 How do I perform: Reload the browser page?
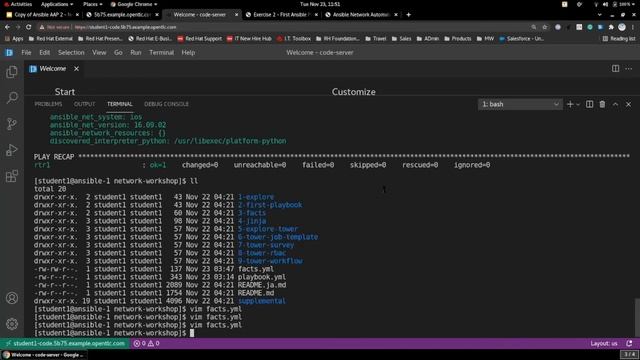coord(29,27)
